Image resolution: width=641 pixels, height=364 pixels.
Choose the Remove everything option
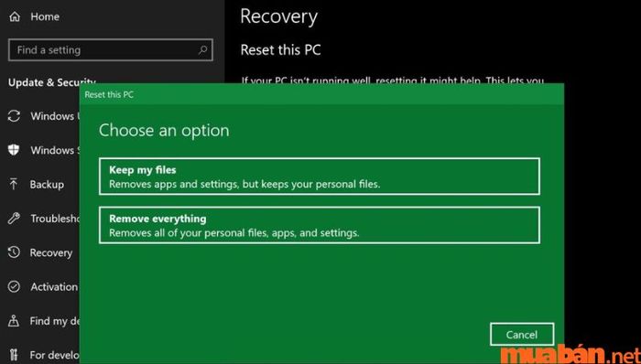[320, 225]
